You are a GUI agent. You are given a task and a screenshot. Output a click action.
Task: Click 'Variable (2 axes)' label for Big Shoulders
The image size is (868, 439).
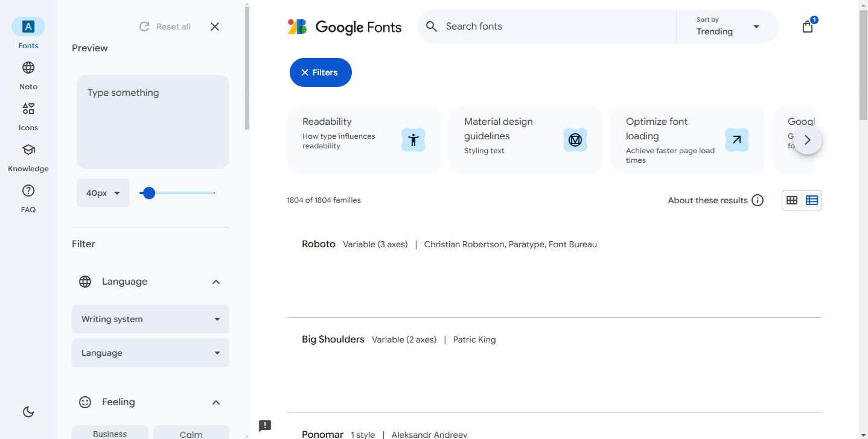tap(404, 340)
